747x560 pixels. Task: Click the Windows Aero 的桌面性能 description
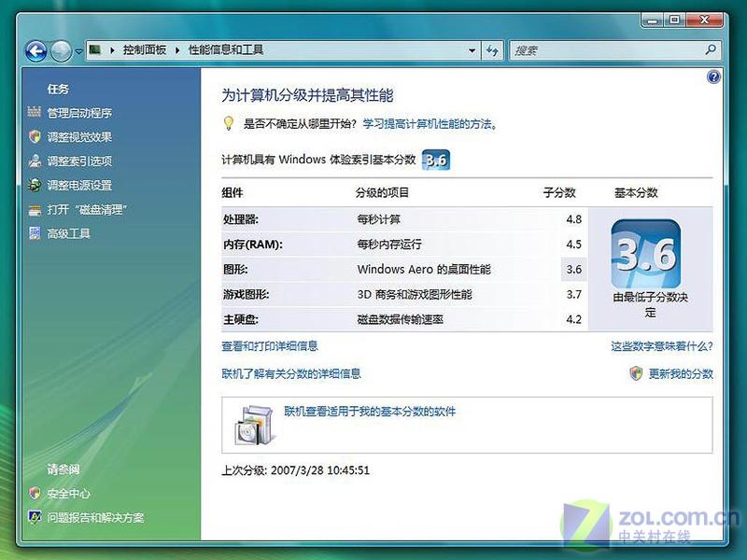click(424, 270)
